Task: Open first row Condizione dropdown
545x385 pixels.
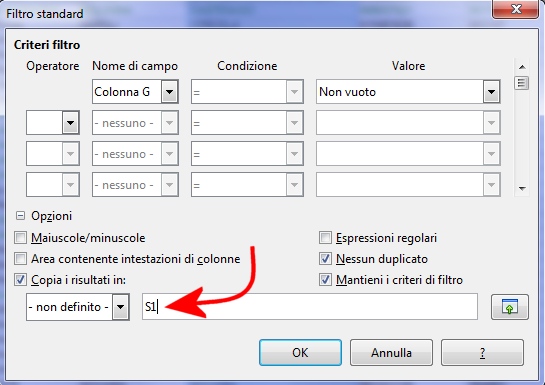Action: (x=294, y=92)
